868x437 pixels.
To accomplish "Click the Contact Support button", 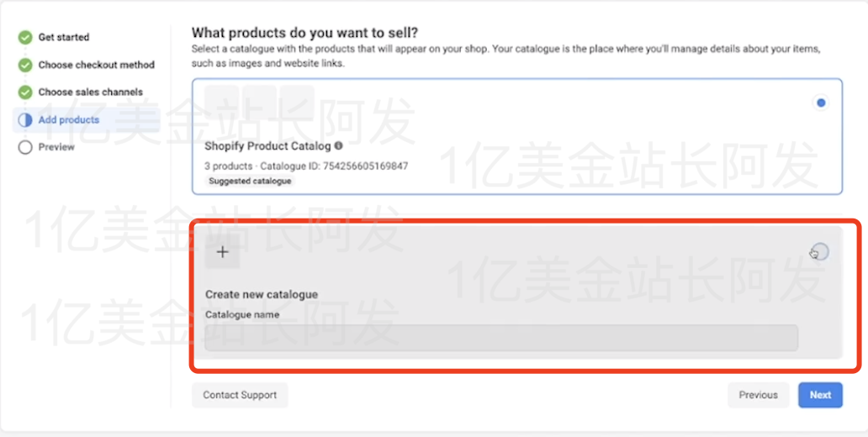I will pos(240,395).
